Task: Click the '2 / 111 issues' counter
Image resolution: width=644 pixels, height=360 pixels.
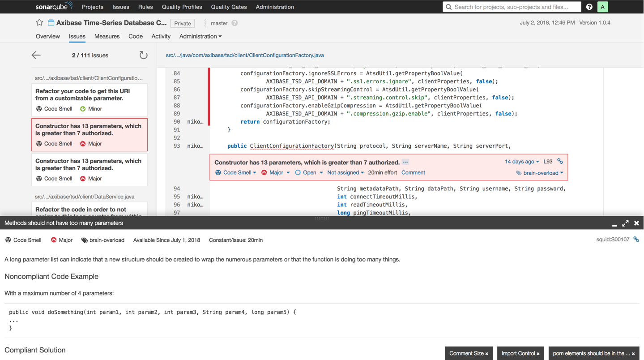Action: click(x=90, y=56)
